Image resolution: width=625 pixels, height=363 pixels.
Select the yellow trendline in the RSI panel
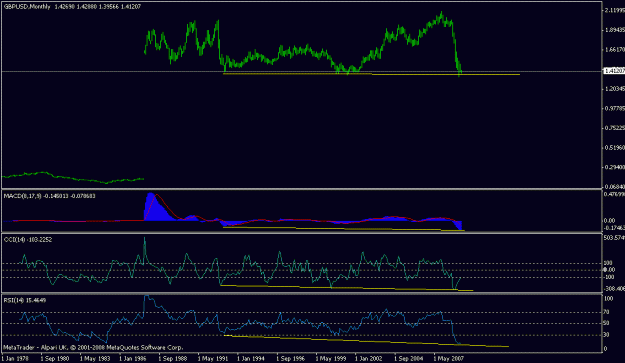[x=366, y=341]
